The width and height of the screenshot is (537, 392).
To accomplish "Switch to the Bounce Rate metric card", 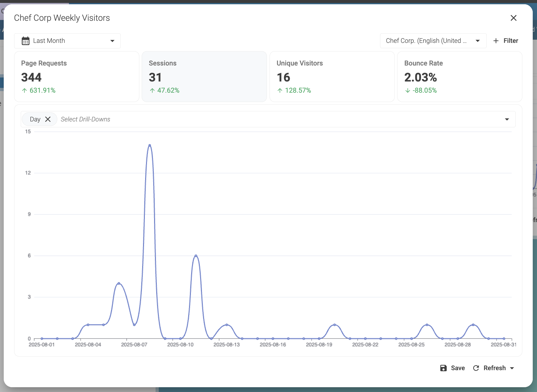I will click(459, 76).
